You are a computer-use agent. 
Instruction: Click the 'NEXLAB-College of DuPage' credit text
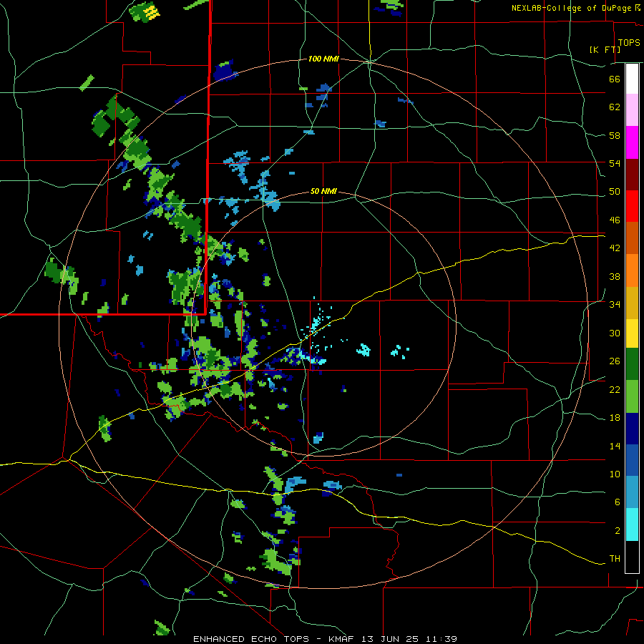coord(571,8)
